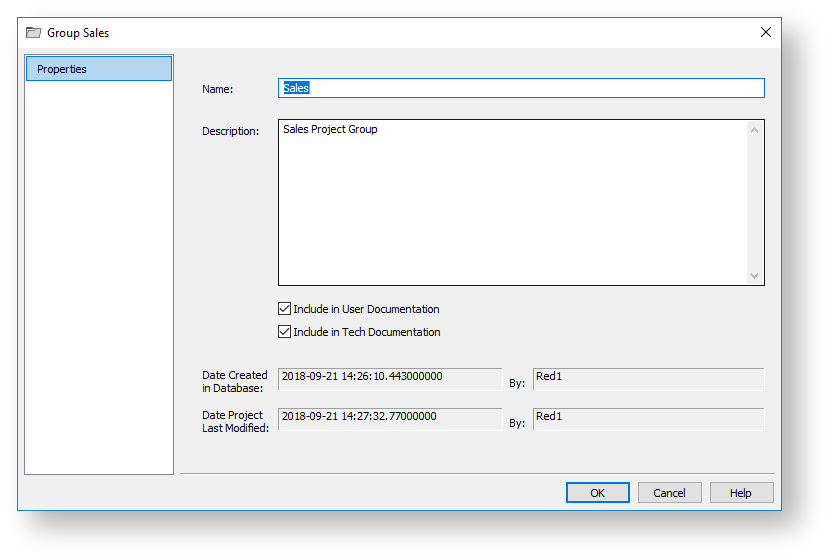This screenshot has width=831, height=559.
Task: Click the Description label
Action: coord(230,131)
